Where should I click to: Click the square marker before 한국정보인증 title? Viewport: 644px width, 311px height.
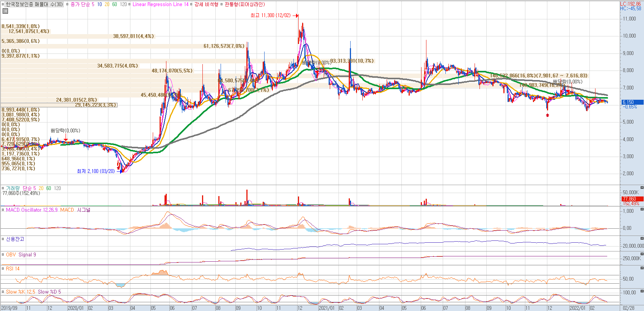click(3, 5)
